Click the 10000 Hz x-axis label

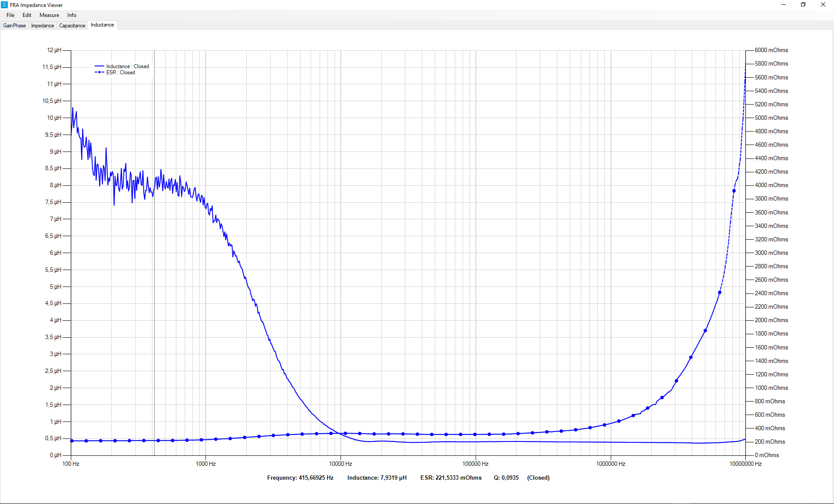[341, 464]
